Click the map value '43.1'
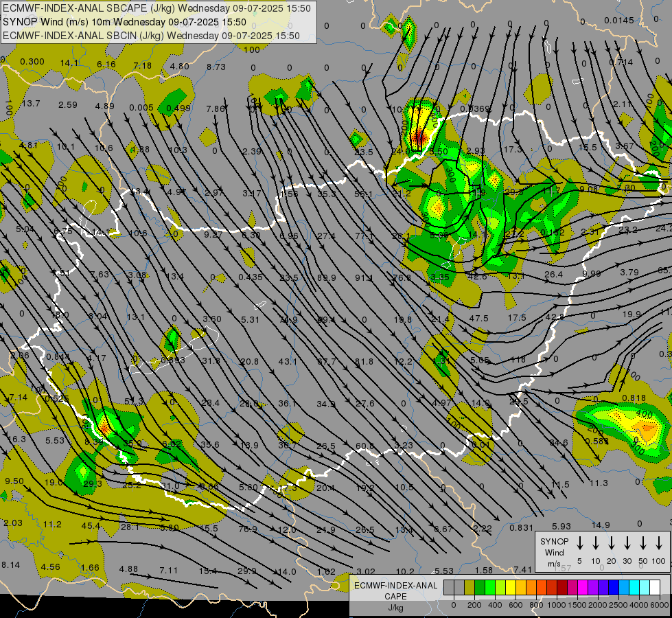 [288, 362]
